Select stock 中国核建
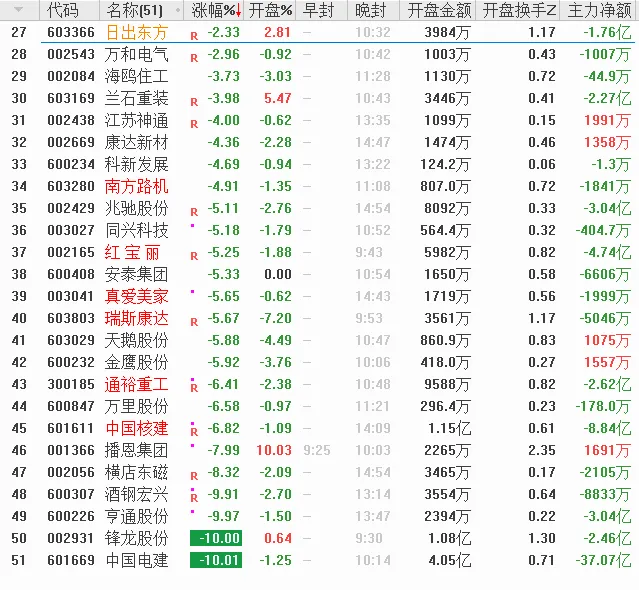The image size is (639, 590). point(137,428)
